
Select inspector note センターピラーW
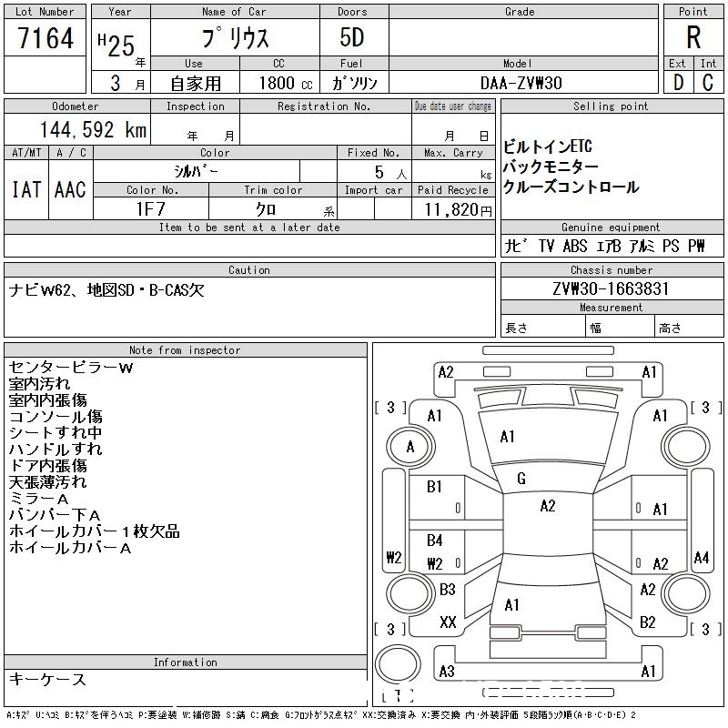pos(71,368)
